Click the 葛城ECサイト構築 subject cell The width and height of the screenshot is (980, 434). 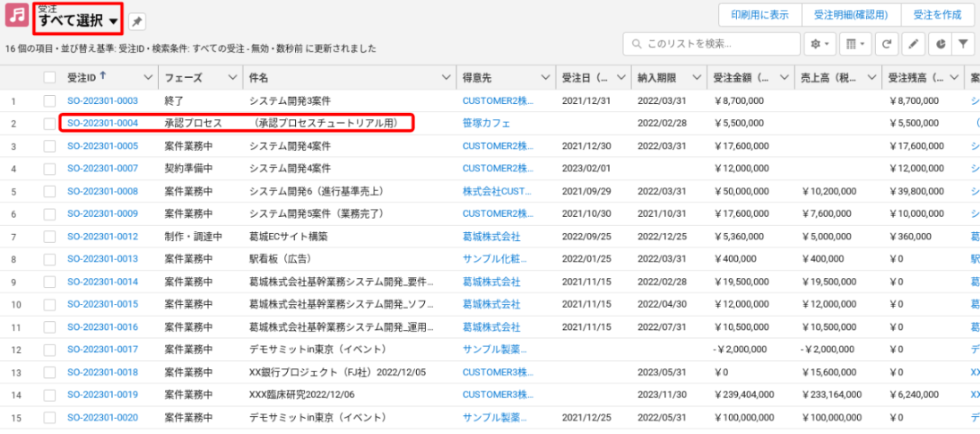[x=288, y=237]
